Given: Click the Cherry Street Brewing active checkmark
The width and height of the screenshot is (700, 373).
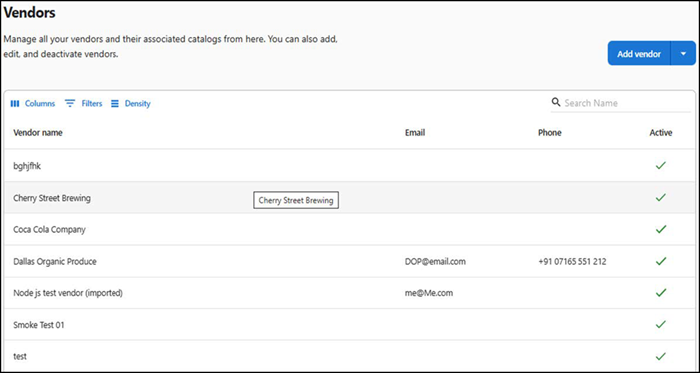Looking at the screenshot, I should (x=660, y=197).
